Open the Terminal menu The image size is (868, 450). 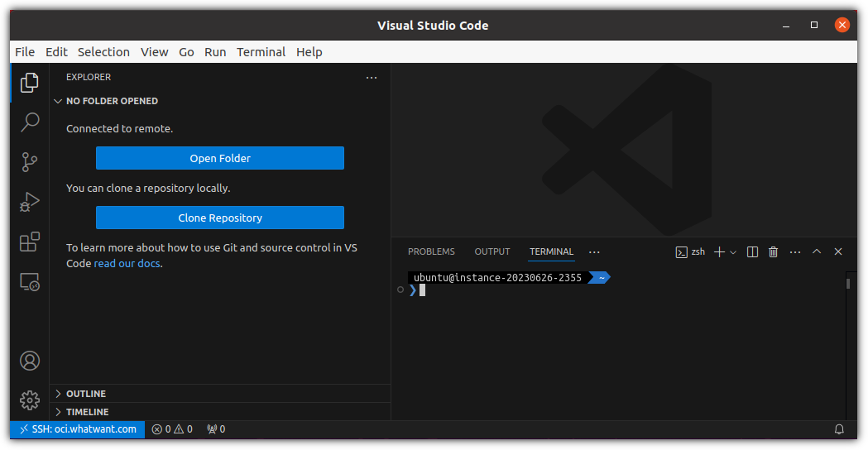(261, 52)
